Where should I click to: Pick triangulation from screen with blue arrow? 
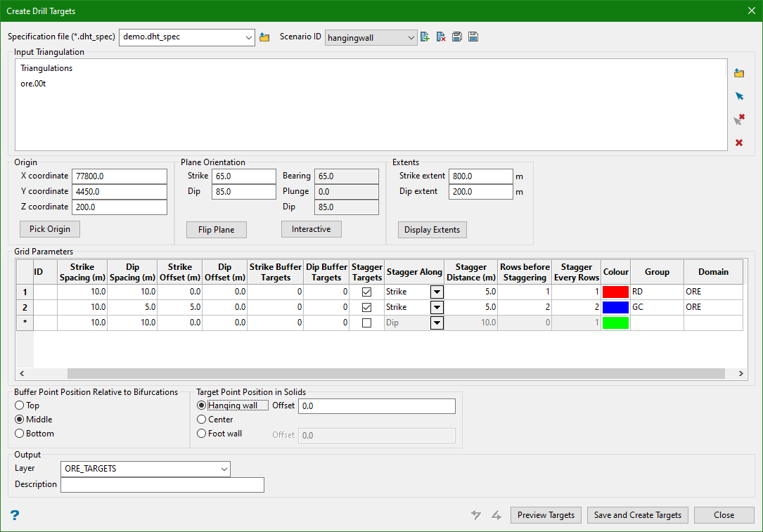[739, 96]
